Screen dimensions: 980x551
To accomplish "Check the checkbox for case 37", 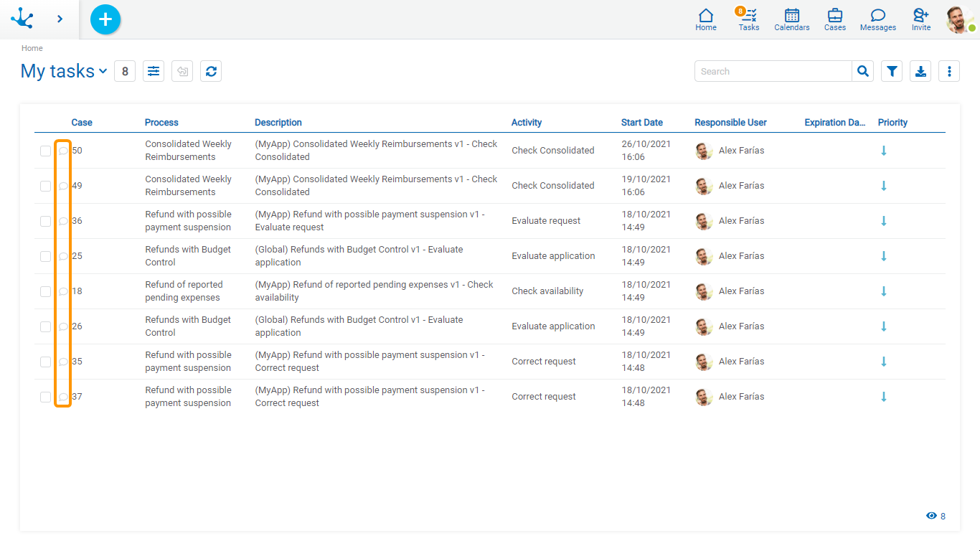I will (45, 397).
